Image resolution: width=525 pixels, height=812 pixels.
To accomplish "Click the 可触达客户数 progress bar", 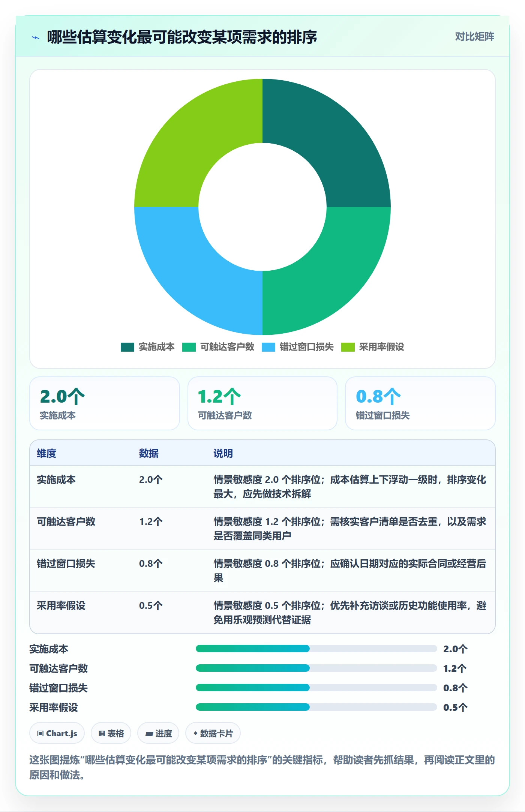I will point(316,668).
